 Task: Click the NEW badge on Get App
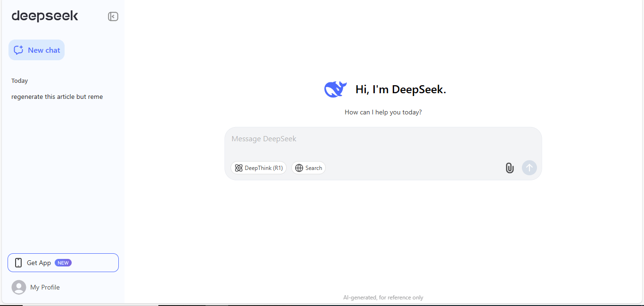63,263
